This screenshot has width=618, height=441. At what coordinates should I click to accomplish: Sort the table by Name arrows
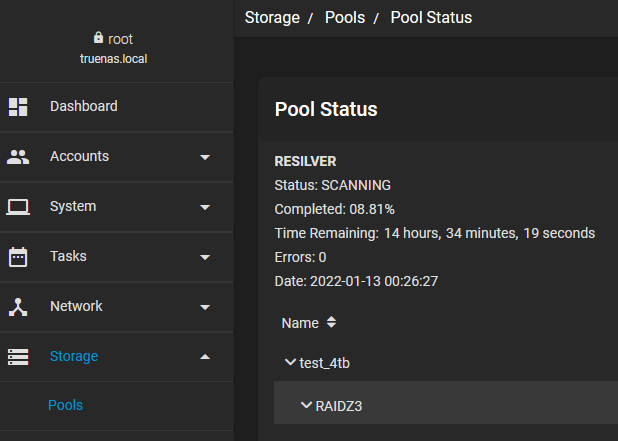331,322
